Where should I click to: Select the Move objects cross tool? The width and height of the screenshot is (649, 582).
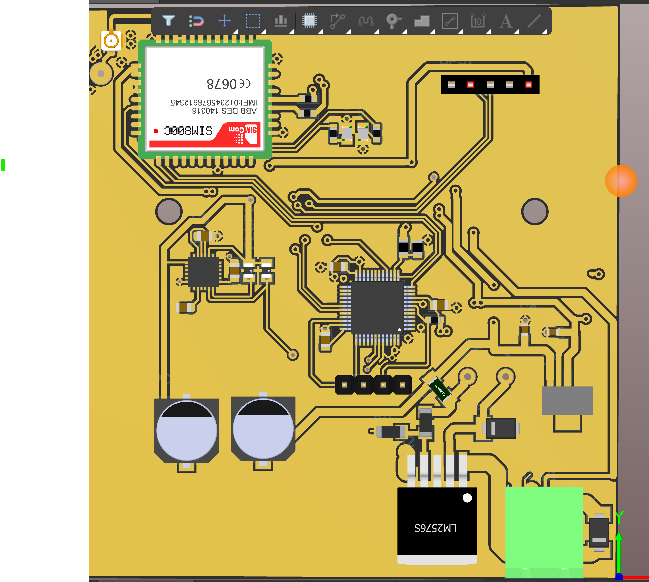coord(225,20)
